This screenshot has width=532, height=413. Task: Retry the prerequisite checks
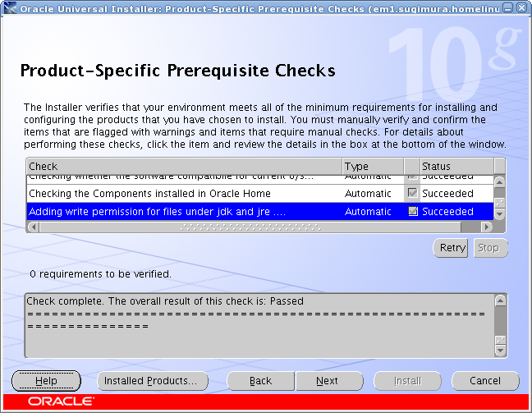point(450,248)
